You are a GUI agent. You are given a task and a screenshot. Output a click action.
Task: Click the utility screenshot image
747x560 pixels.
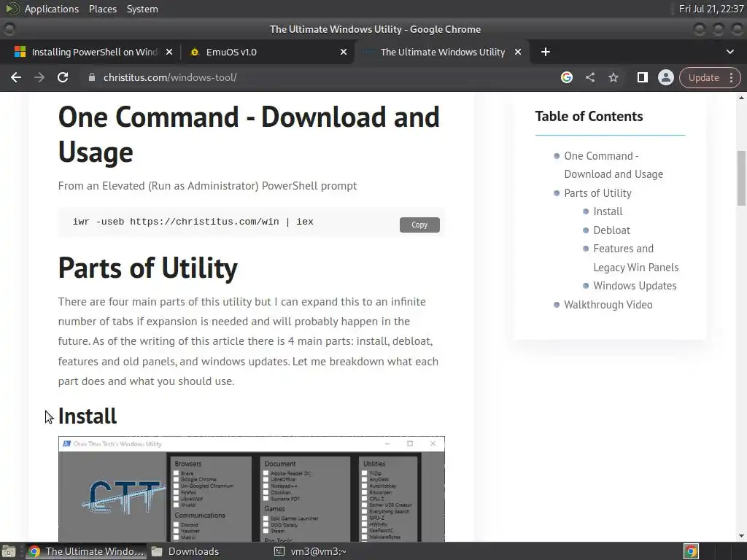[x=252, y=489]
